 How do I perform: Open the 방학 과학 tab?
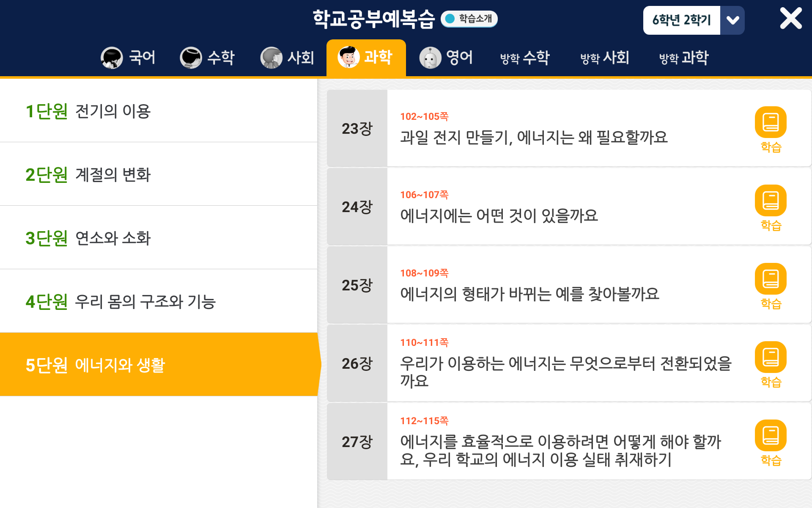683,58
